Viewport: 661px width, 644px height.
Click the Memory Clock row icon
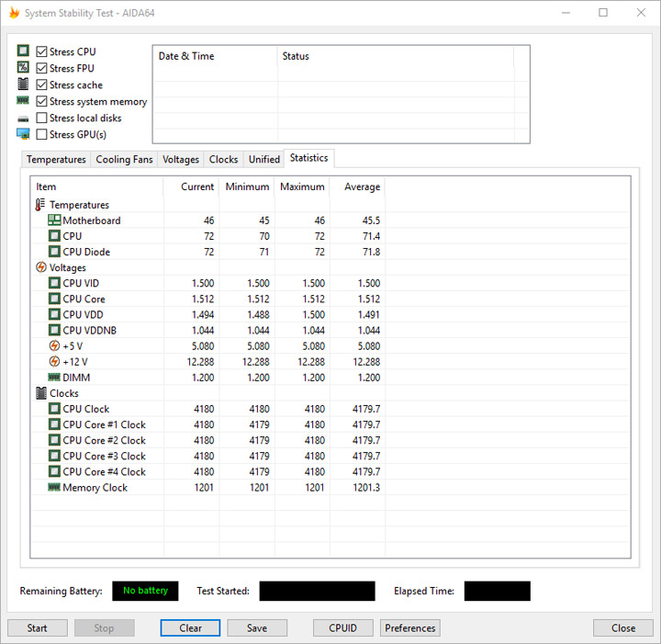pyautogui.click(x=54, y=487)
